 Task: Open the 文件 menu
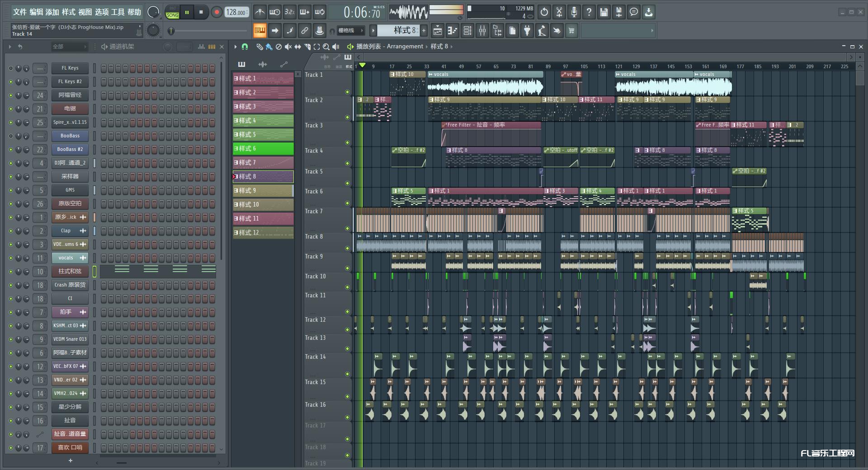(20, 12)
